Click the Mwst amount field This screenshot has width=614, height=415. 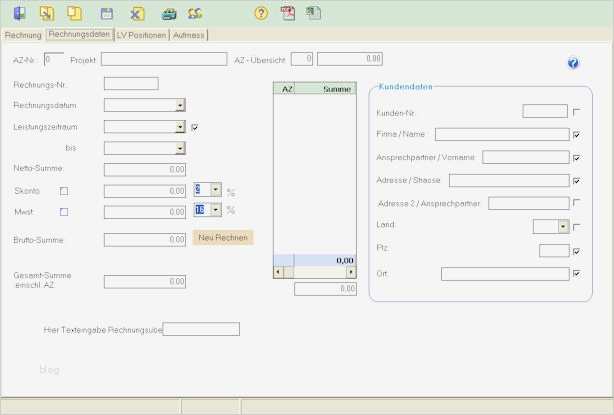coord(145,212)
